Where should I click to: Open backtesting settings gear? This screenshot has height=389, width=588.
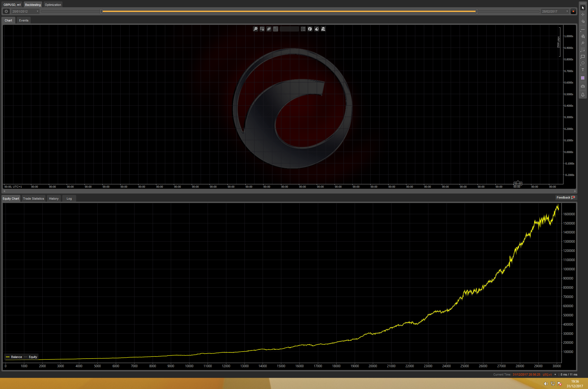[x=6, y=11]
